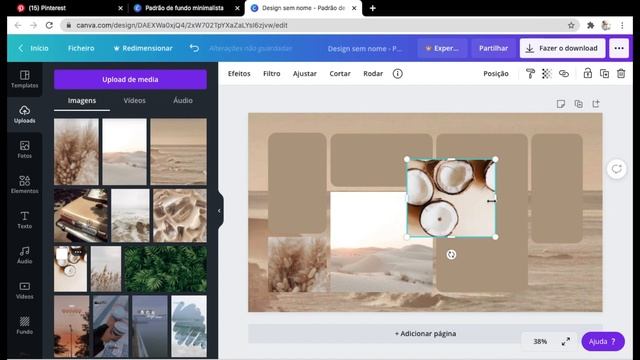Image resolution: width=640 pixels, height=360 pixels.
Task: Toggle the lock icon in toolbar
Action: point(587,73)
